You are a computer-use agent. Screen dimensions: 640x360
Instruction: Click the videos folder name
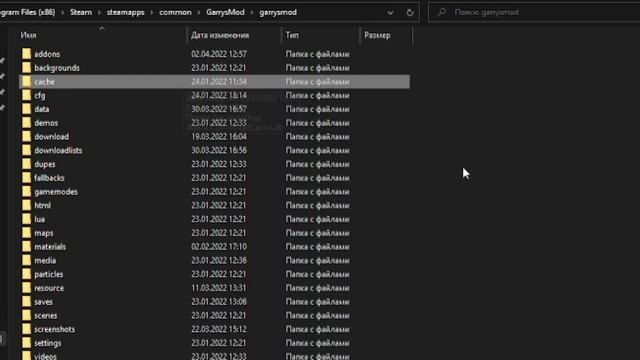tap(45, 356)
